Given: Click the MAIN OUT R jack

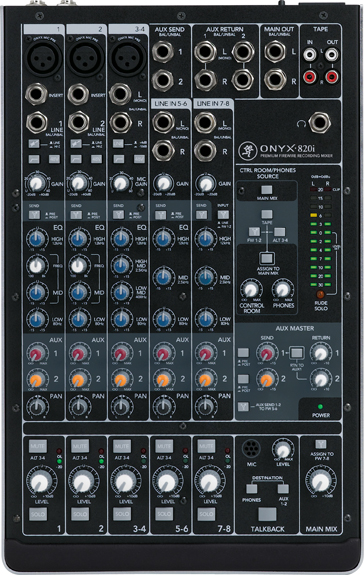Looking at the screenshot, I should [275, 80].
